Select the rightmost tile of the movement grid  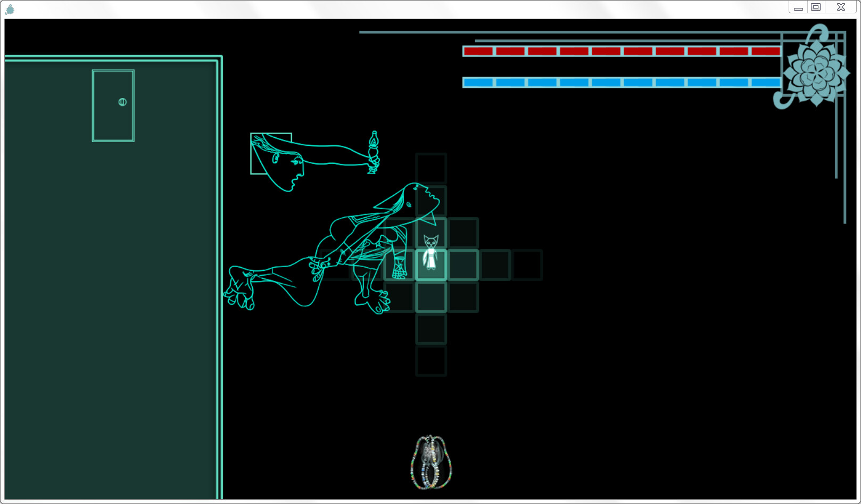click(527, 265)
